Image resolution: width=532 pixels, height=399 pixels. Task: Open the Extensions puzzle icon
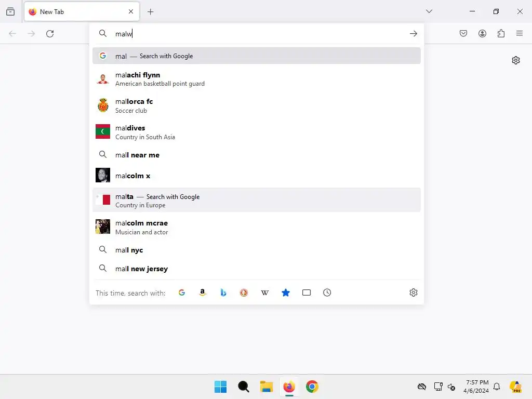pyautogui.click(x=501, y=33)
